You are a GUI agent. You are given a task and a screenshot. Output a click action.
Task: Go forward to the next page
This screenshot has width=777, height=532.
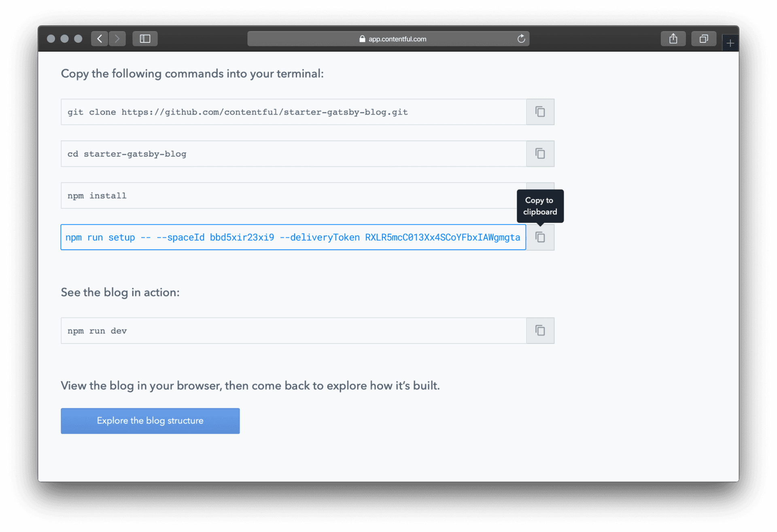coord(117,39)
